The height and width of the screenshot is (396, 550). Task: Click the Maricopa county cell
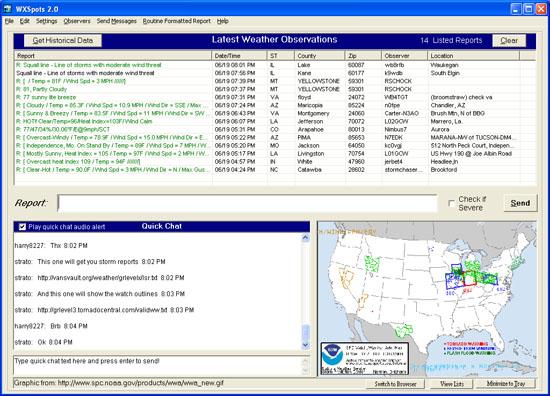310,105
